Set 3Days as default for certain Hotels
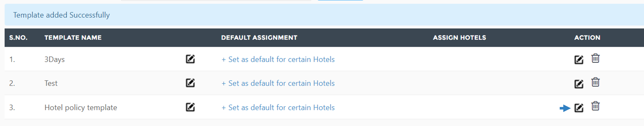The height and width of the screenshot is (126, 644). (x=278, y=59)
